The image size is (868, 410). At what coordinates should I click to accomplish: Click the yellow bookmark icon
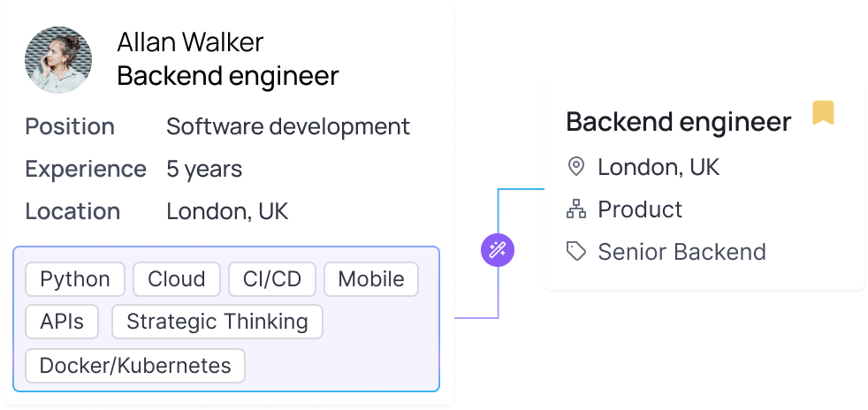(823, 113)
